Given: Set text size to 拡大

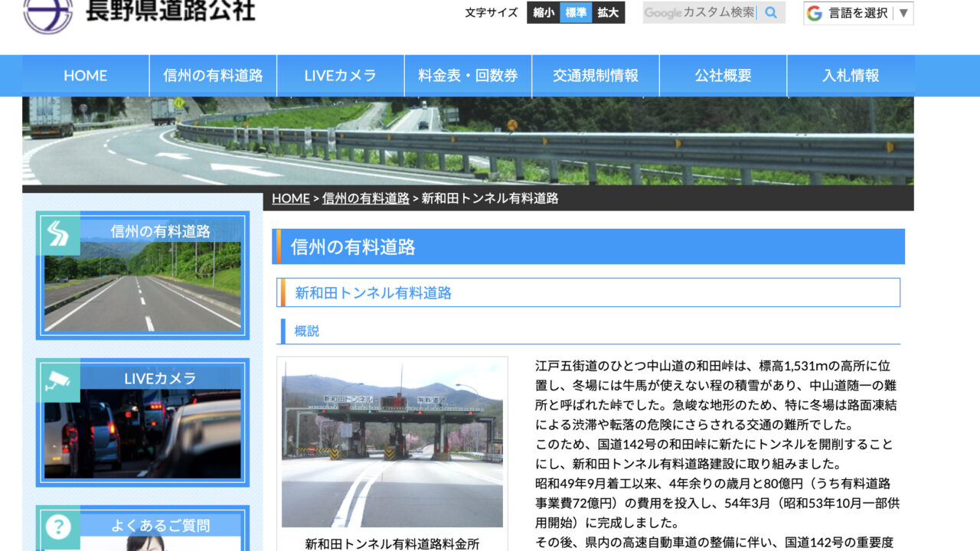Looking at the screenshot, I should (608, 12).
